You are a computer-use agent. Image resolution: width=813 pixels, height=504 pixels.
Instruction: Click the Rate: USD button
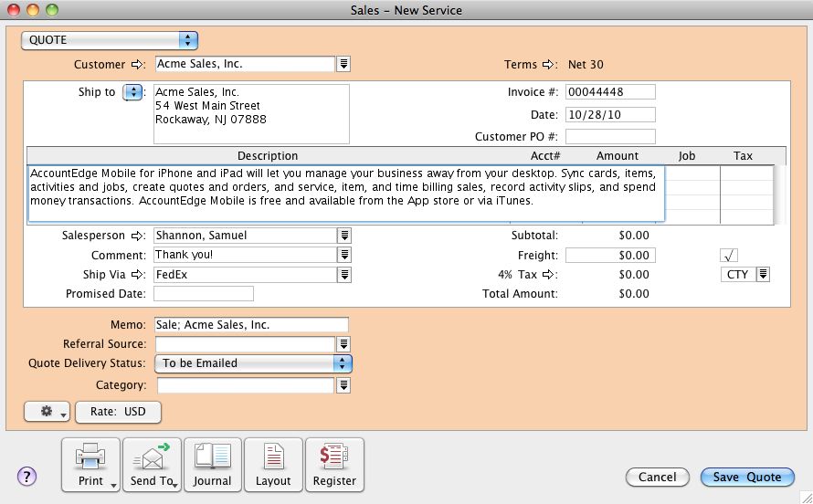click(x=118, y=412)
